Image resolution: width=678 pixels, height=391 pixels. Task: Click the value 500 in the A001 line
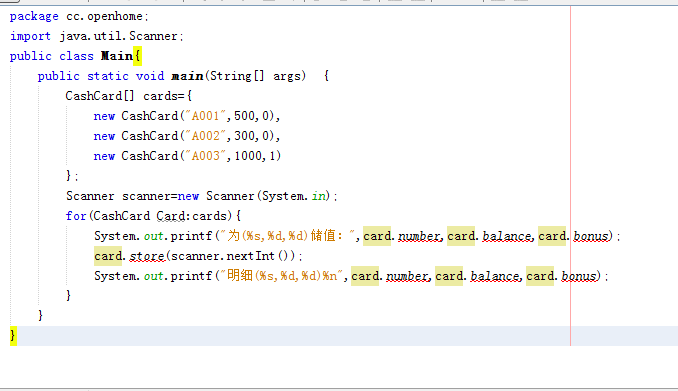point(244,116)
